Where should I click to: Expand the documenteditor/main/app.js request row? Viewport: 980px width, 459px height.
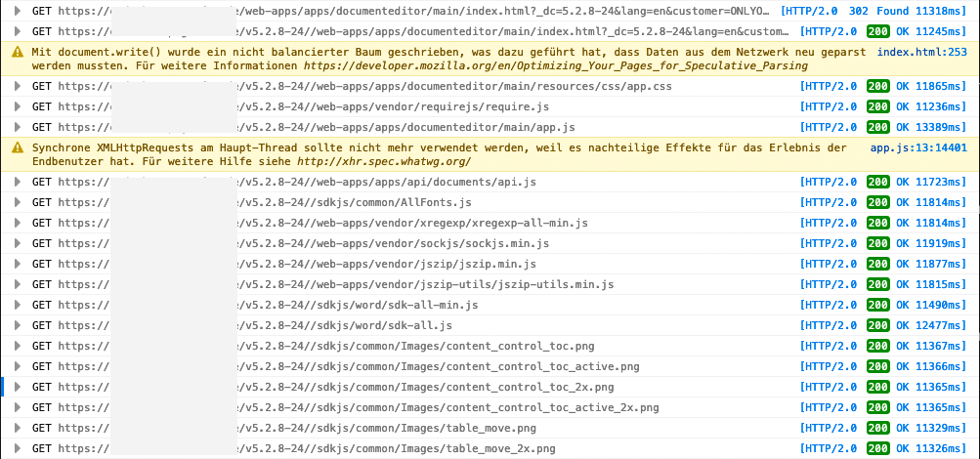tap(18, 127)
